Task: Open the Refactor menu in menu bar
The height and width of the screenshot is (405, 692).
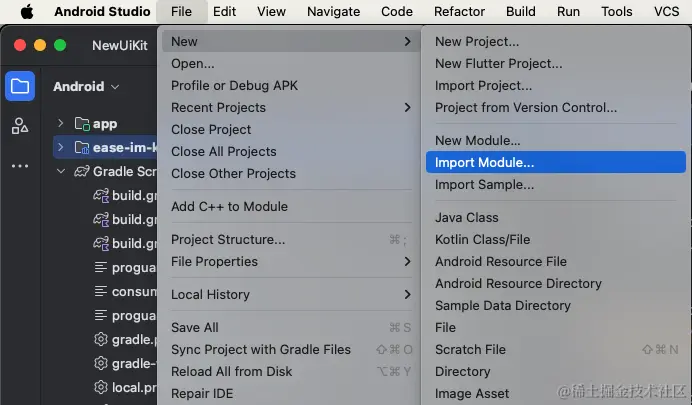Action: [459, 12]
